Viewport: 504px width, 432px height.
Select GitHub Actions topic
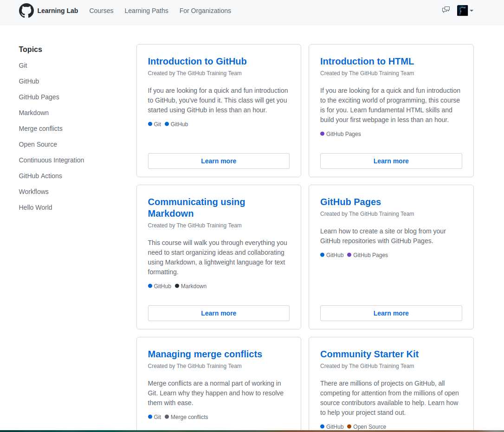tap(40, 175)
